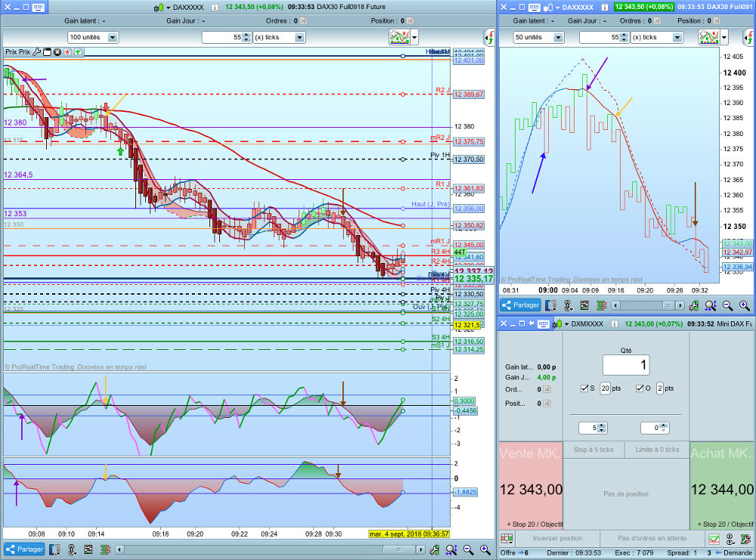This screenshot has width=756, height=560.
Task: Click the zoom in magnifier in main chart
Action: coord(485,549)
